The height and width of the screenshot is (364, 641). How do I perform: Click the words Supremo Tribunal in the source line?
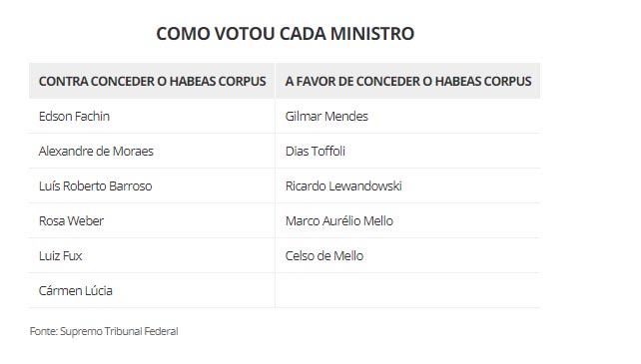coord(101,331)
